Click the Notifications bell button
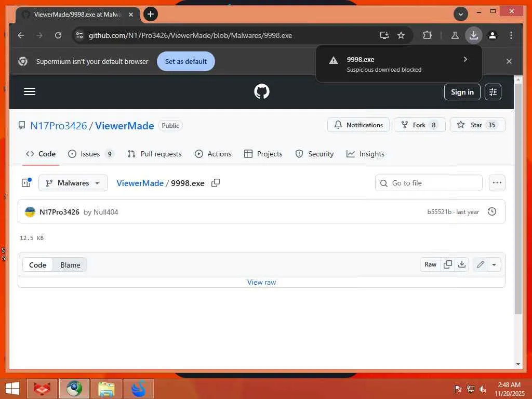 tap(358, 125)
